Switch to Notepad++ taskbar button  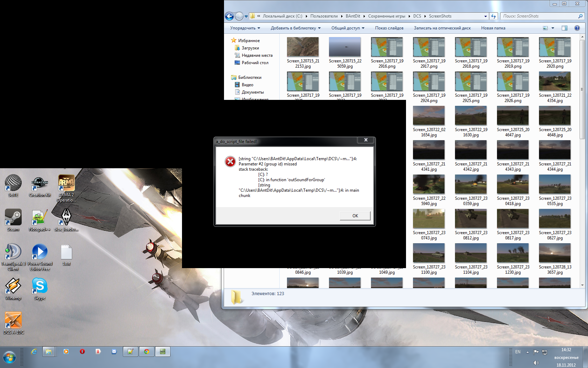pos(130,352)
